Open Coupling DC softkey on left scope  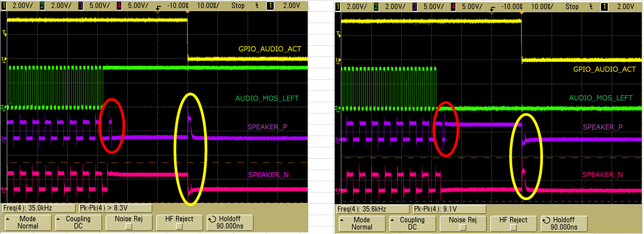coord(78,223)
